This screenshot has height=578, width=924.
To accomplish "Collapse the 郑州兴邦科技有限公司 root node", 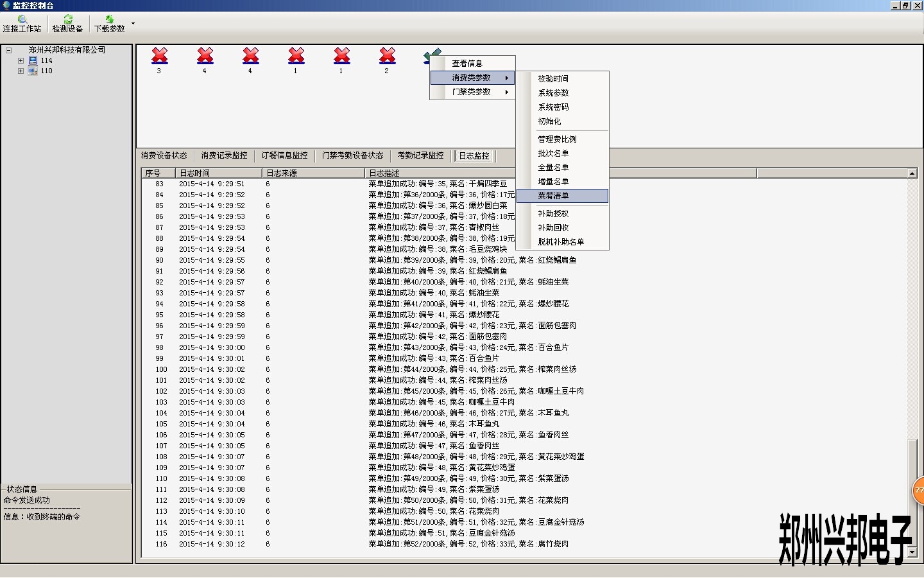I will [8, 50].
